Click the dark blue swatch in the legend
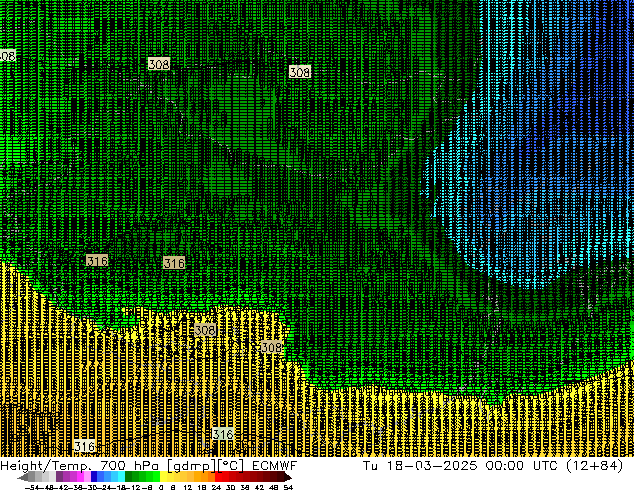Viewport: 634px width, 490px height. 94,477
